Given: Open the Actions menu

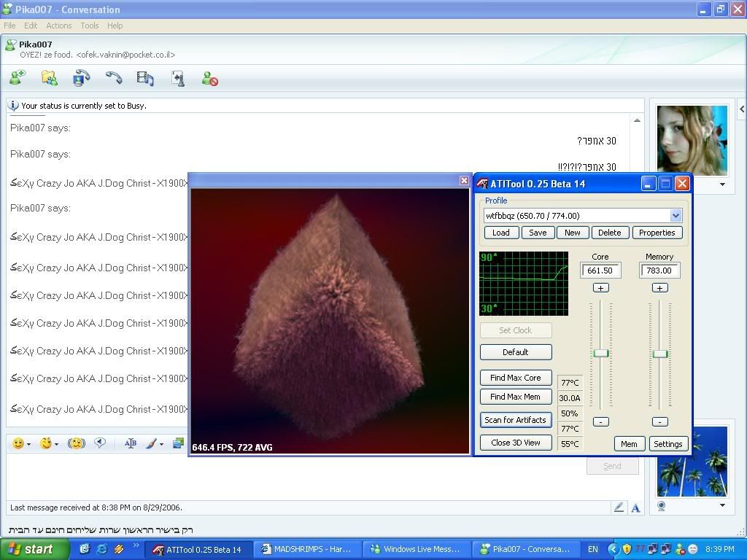Looking at the screenshot, I should click(58, 26).
